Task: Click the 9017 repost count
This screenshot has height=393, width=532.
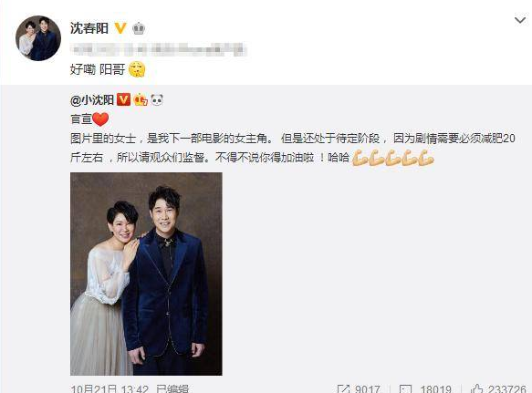Action: coord(367,389)
